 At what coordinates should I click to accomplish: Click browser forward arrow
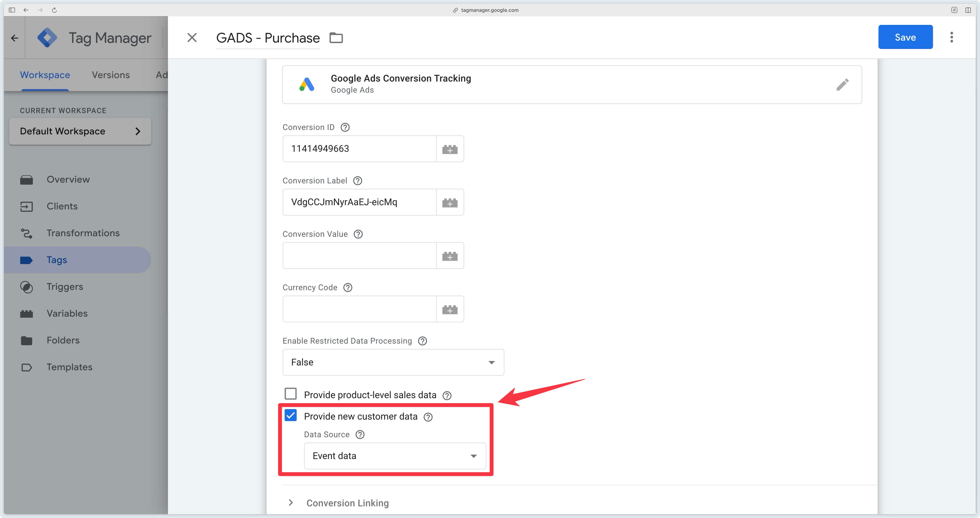tap(40, 10)
